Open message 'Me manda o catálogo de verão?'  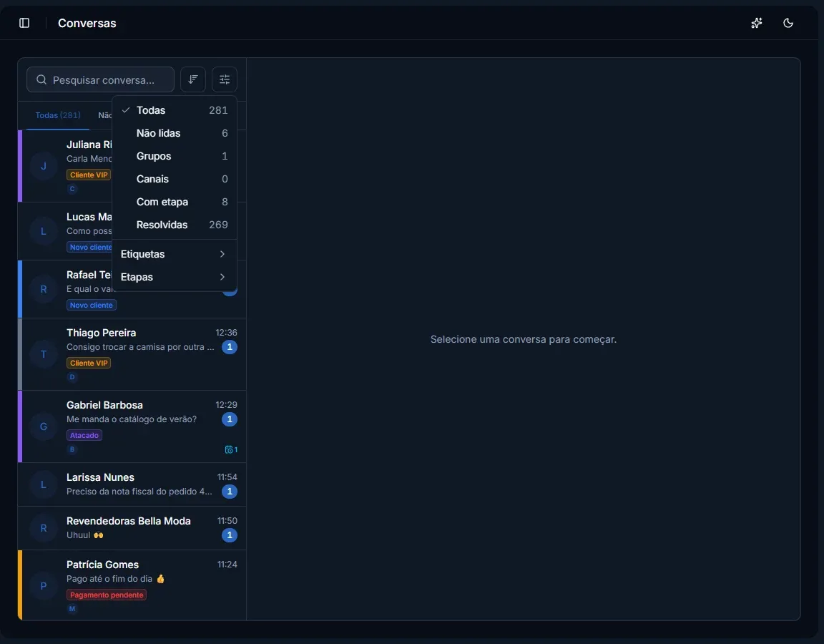pyautogui.click(x=132, y=419)
